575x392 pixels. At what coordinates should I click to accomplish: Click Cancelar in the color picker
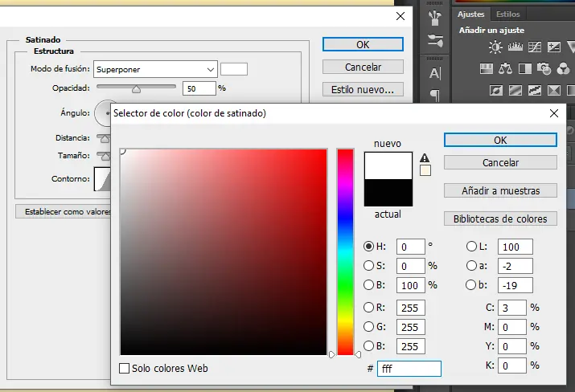click(x=500, y=162)
